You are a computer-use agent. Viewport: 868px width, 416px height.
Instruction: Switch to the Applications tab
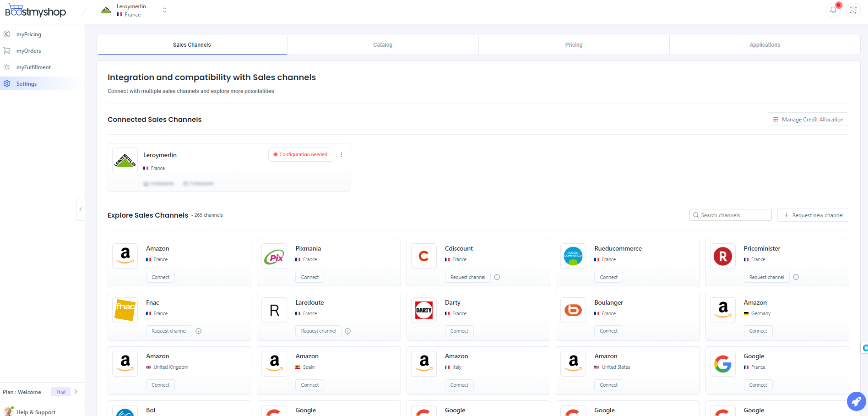click(x=765, y=45)
